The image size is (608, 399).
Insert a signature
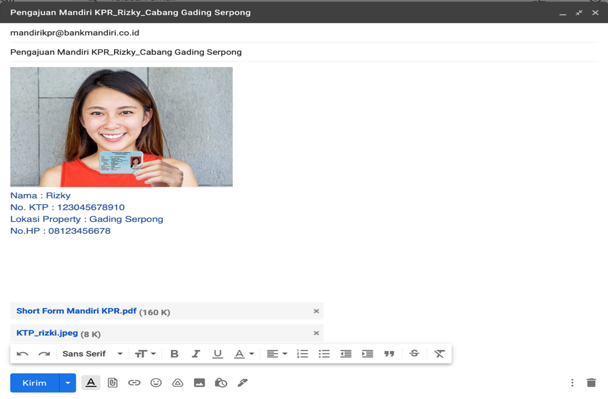[x=243, y=383]
